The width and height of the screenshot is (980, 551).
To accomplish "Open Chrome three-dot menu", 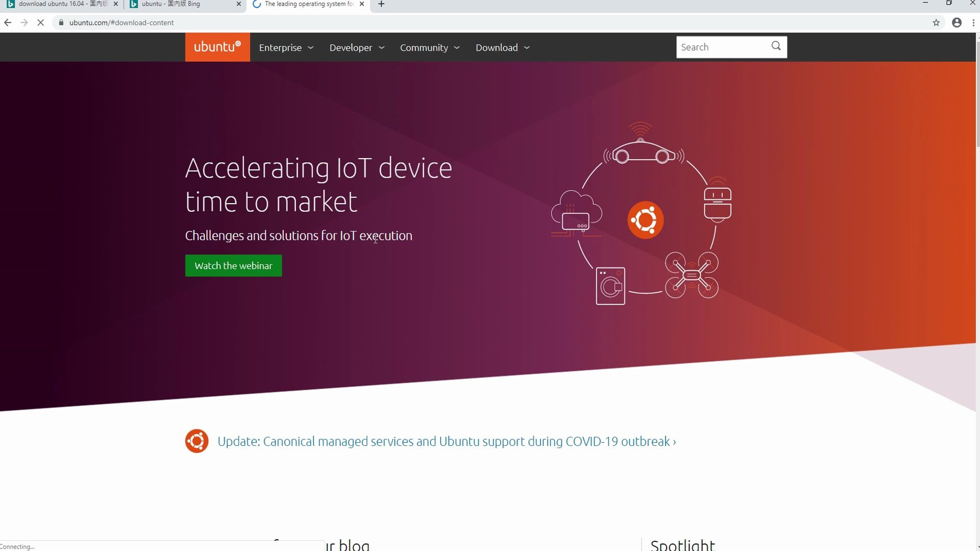I will (974, 22).
